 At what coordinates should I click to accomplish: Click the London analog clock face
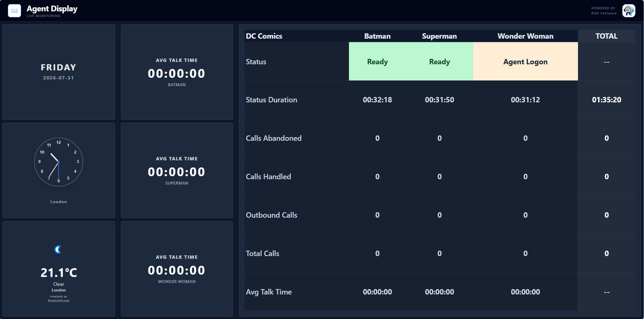(x=59, y=162)
